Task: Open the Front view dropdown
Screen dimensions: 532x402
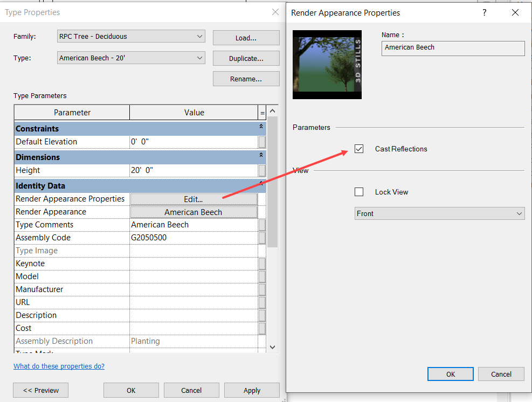Action: [x=439, y=213]
